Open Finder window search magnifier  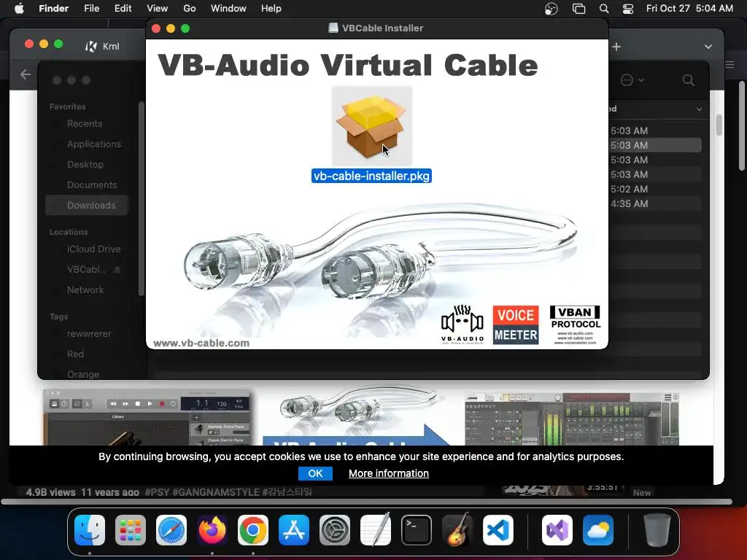pyautogui.click(x=689, y=80)
